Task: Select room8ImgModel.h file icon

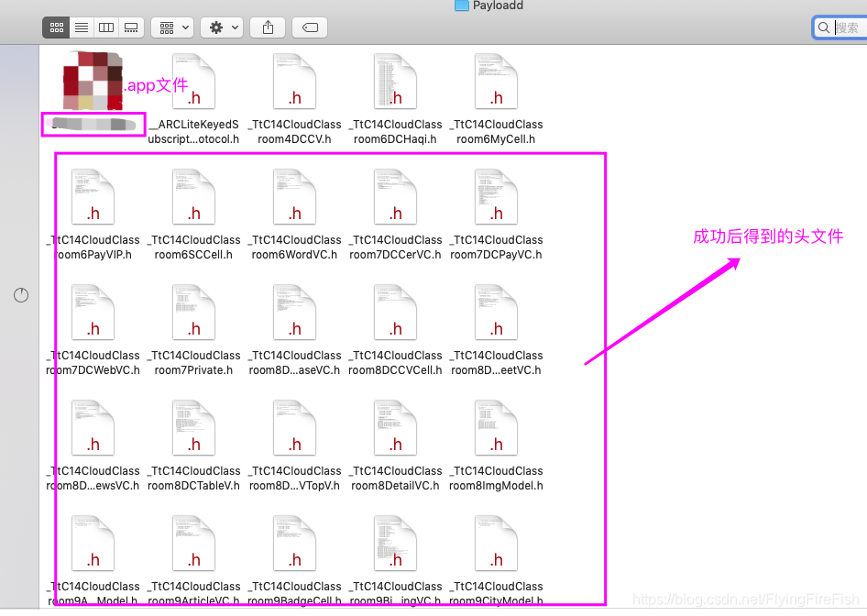Action: pos(496,428)
